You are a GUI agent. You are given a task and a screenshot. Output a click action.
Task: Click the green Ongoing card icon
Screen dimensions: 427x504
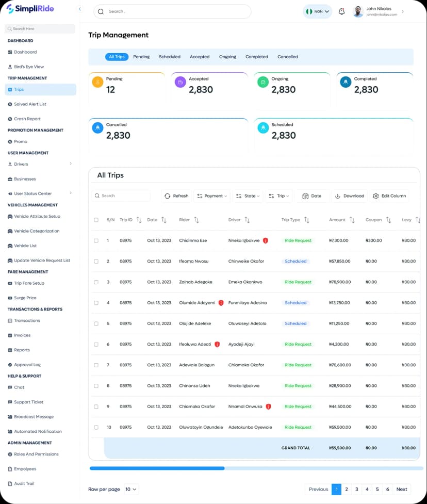[x=263, y=82]
